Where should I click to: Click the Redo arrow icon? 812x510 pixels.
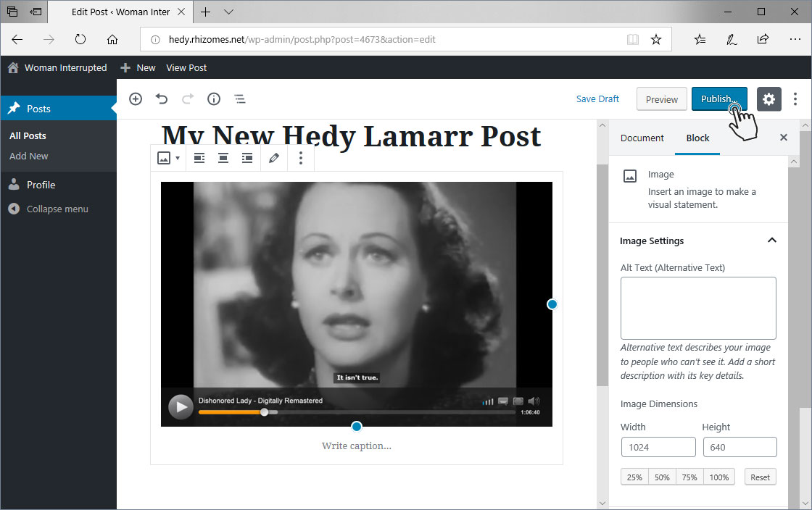(188, 99)
